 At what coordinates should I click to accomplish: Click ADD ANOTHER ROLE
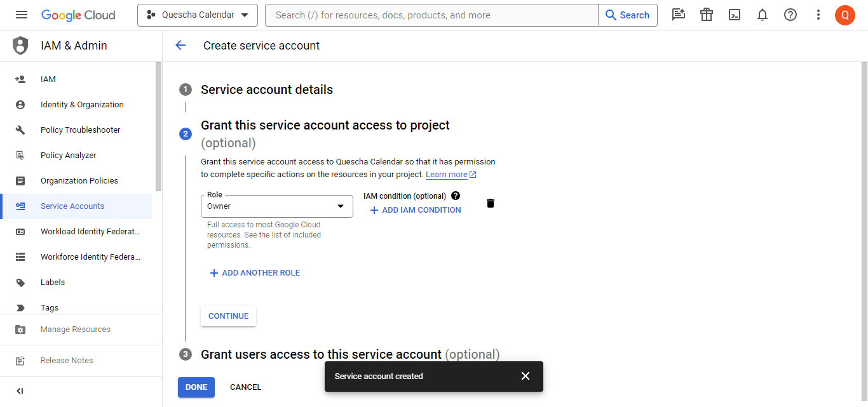(255, 273)
